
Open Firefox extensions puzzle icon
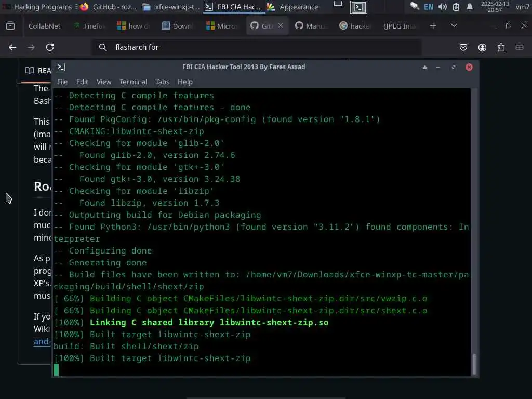tap(501, 47)
